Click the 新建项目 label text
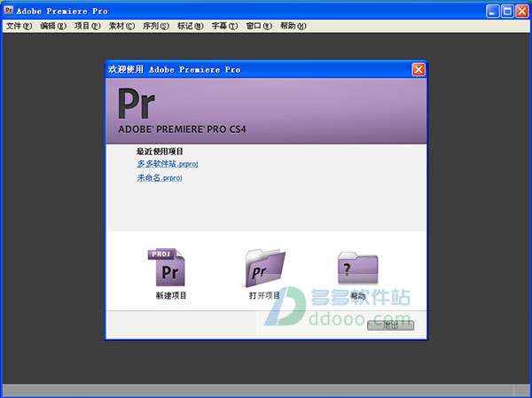The width and height of the screenshot is (532, 398). [171, 295]
